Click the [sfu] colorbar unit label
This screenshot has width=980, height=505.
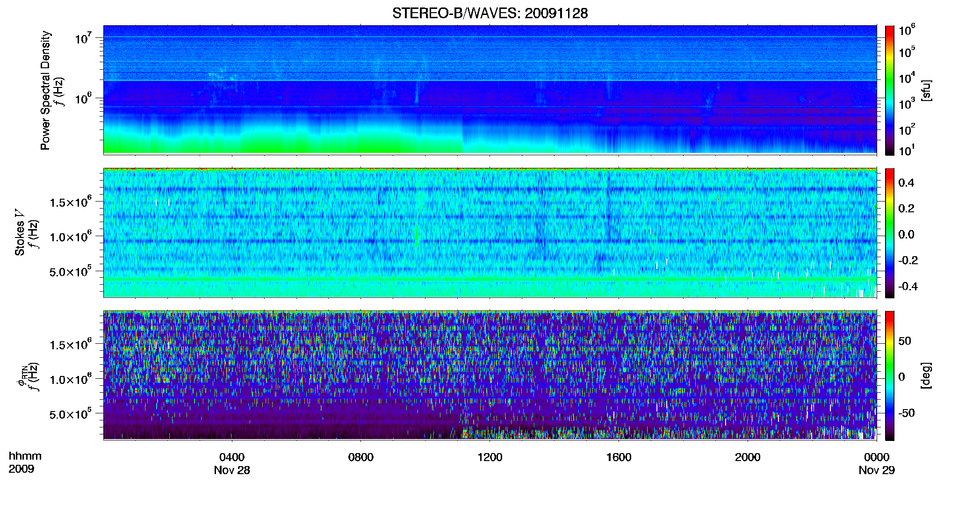(x=926, y=90)
